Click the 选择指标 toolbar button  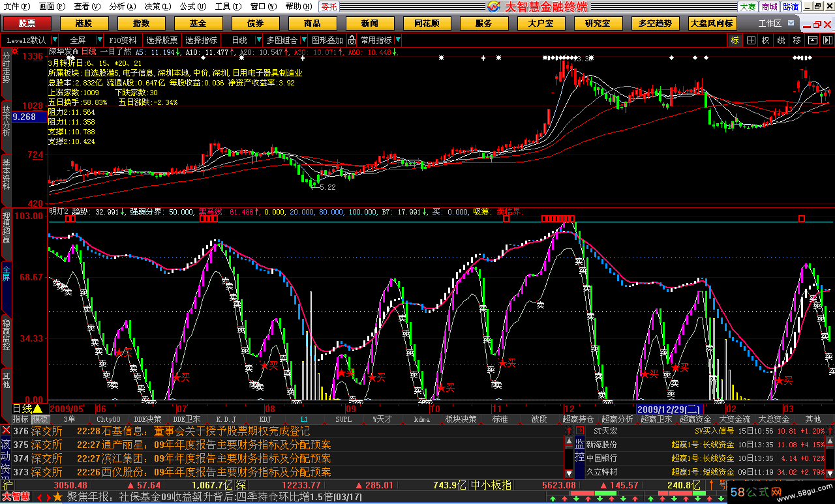(x=202, y=40)
